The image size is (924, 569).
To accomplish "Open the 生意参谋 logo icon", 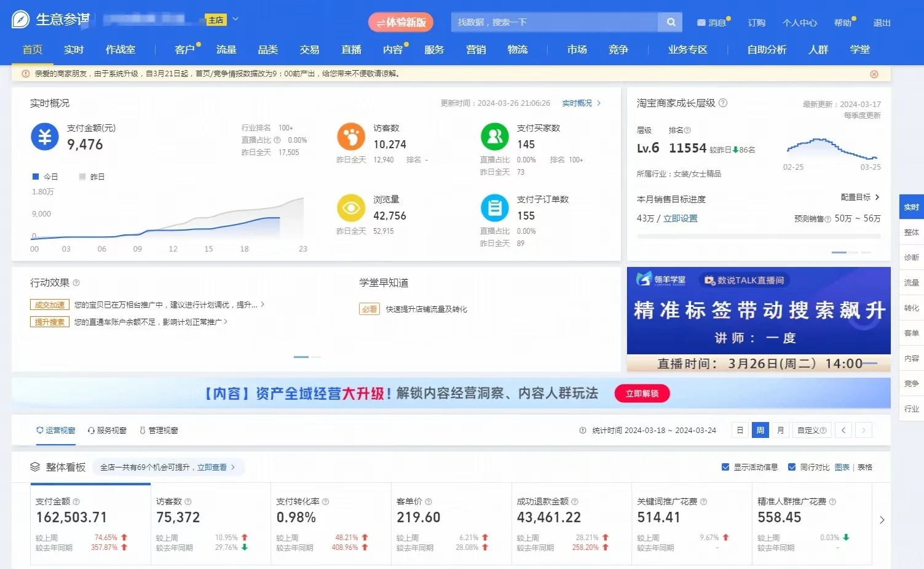I will pos(20,19).
